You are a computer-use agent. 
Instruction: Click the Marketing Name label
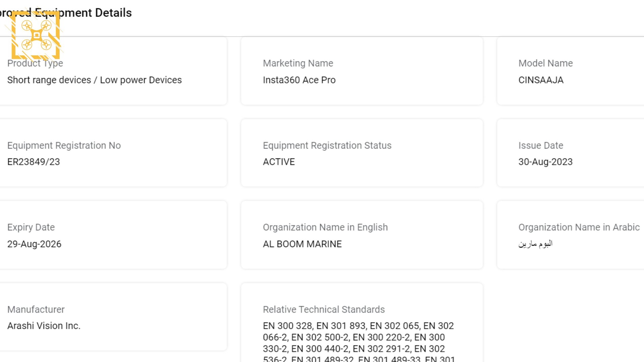tap(298, 63)
